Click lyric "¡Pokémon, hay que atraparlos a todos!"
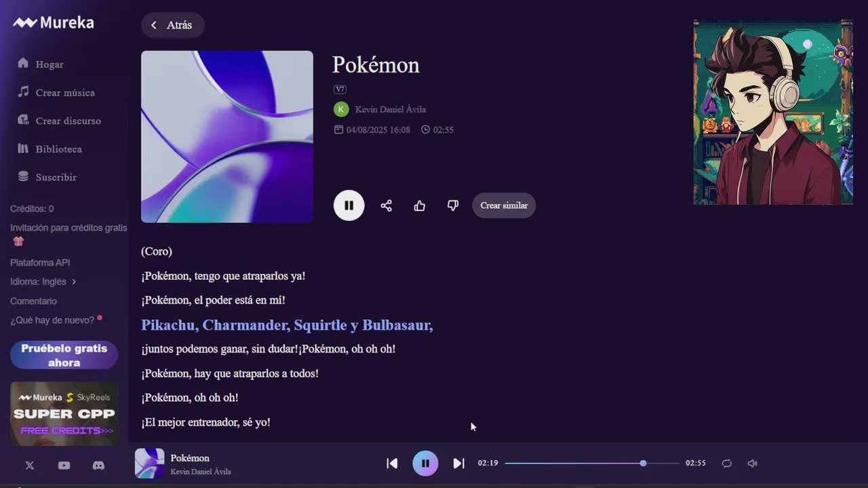The image size is (868, 488). [x=230, y=373]
